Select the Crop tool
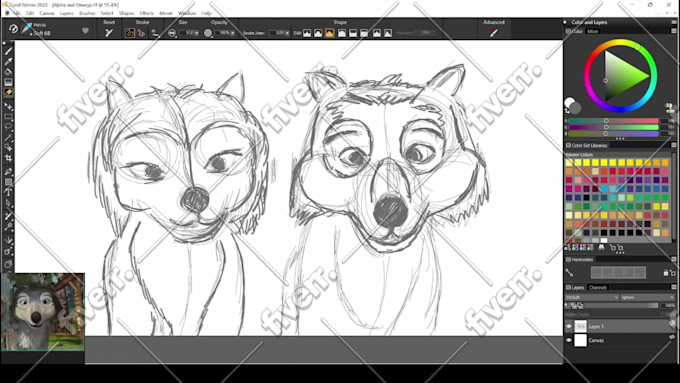This screenshot has width=680, height=383. pyautogui.click(x=8, y=158)
